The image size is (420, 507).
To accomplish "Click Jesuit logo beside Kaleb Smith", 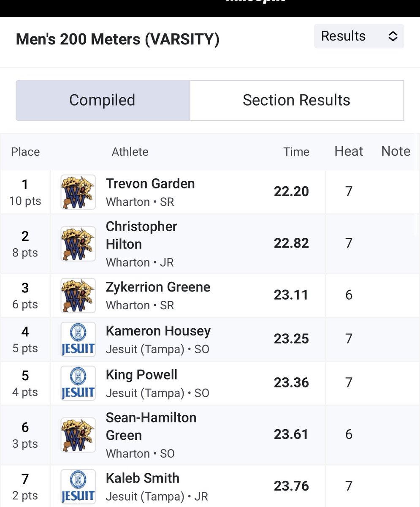I will point(78,487).
